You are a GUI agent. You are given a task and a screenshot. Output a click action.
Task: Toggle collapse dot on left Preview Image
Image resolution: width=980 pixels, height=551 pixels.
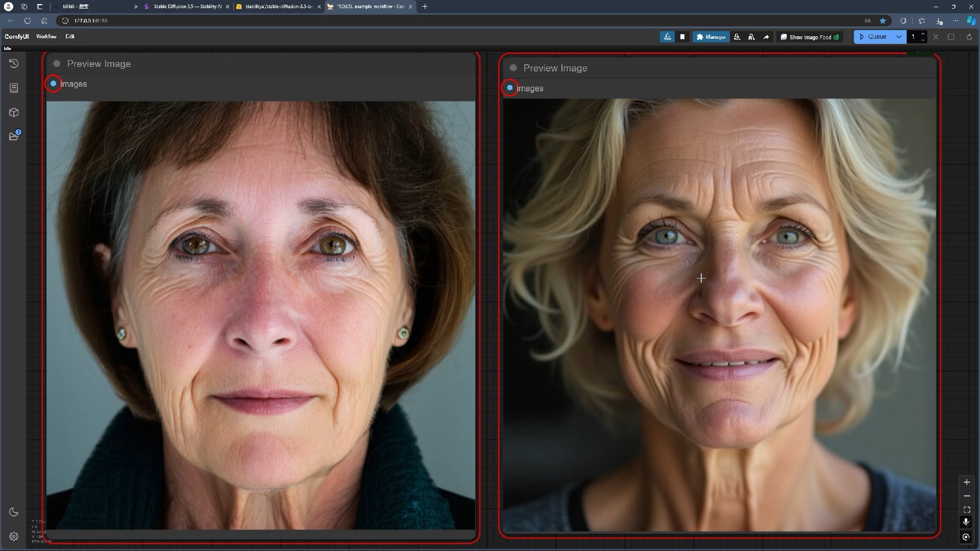pyautogui.click(x=57, y=64)
